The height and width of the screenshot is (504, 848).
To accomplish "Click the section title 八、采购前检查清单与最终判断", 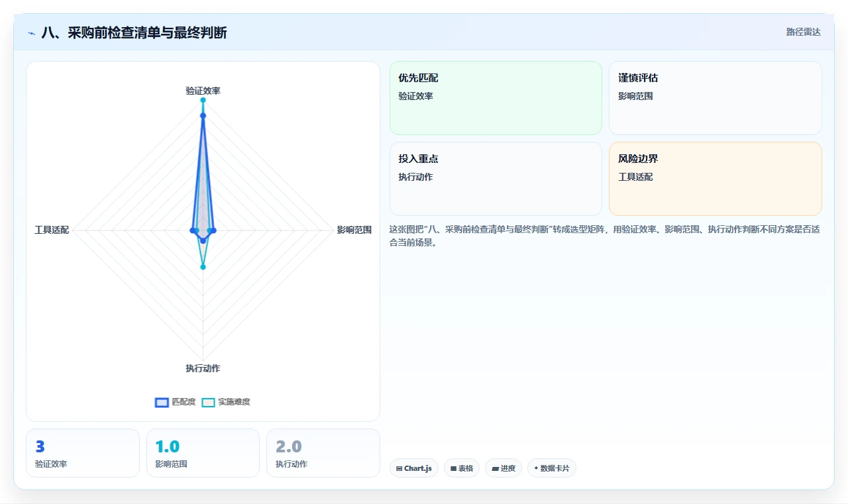I will (134, 32).
